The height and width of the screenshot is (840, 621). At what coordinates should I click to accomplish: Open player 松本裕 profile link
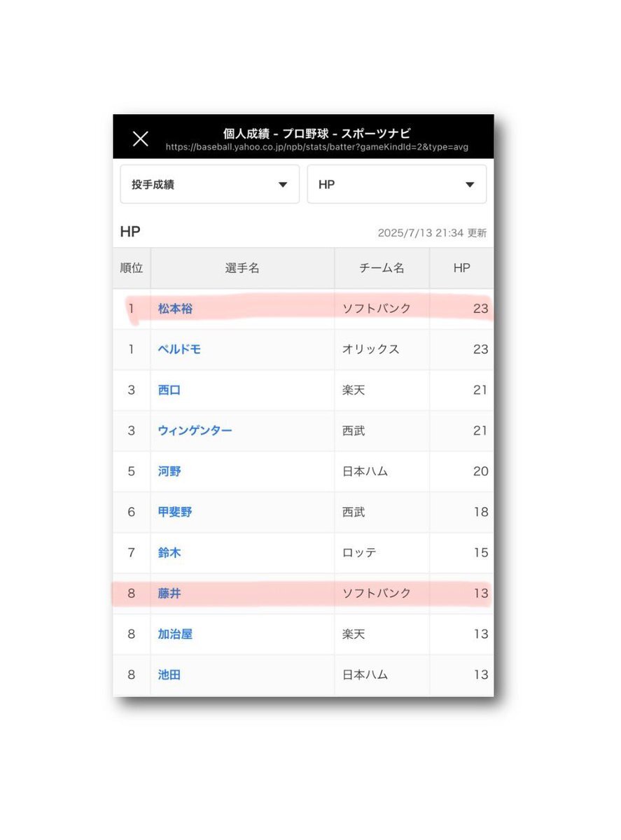click(175, 308)
